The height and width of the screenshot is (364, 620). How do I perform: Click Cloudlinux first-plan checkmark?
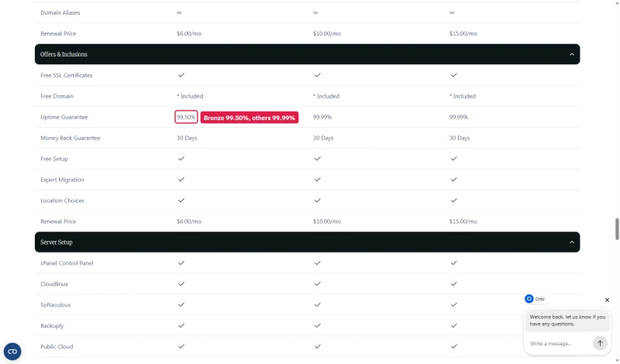(181, 283)
